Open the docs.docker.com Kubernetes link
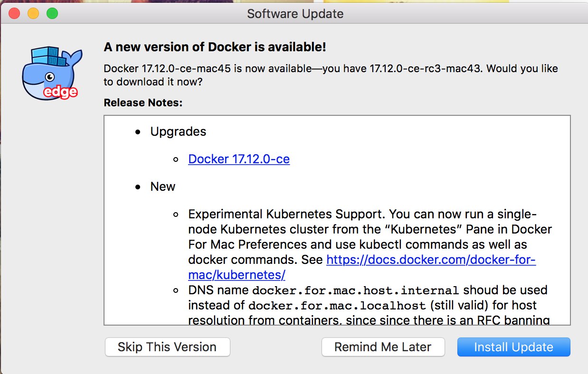The height and width of the screenshot is (374, 588). pyautogui.click(x=431, y=260)
